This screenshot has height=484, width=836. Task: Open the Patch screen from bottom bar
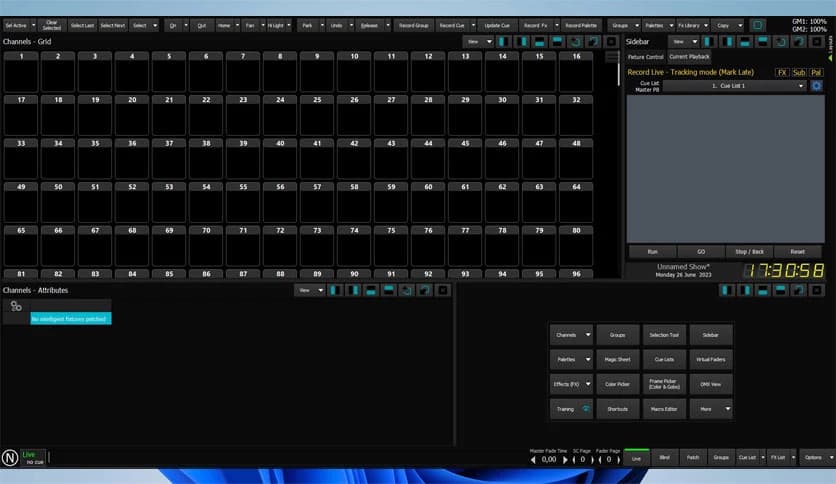click(x=693, y=458)
